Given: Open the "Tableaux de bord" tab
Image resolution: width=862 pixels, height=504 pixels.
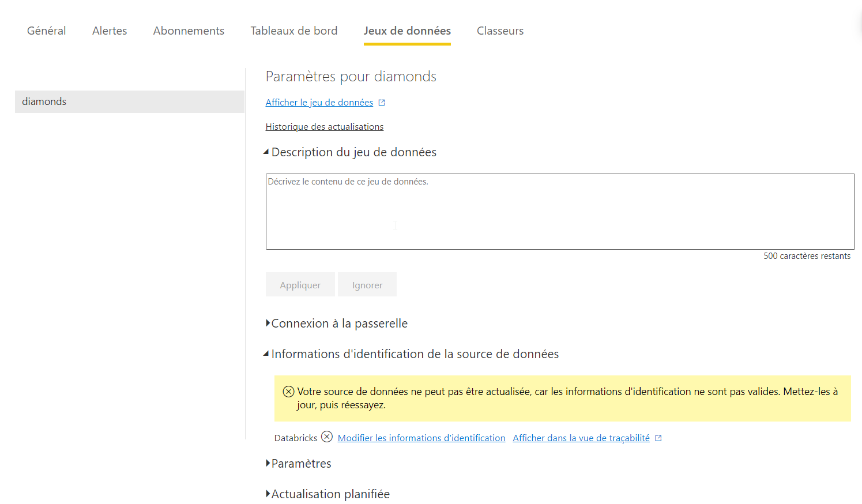Looking at the screenshot, I should [x=294, y=31].
